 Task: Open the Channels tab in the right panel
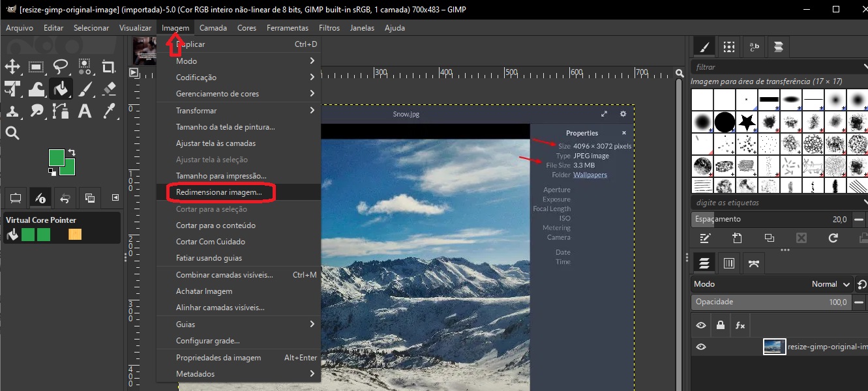728,263
